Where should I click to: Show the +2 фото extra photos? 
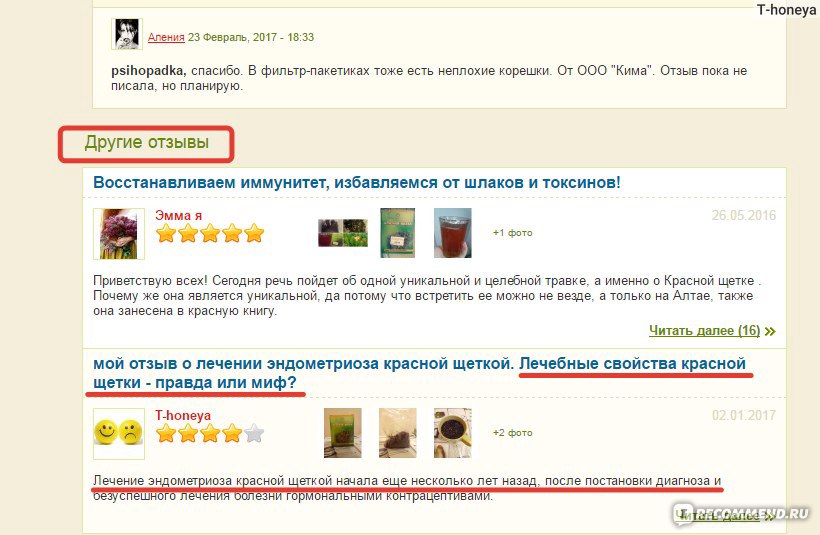coord(512,432)
